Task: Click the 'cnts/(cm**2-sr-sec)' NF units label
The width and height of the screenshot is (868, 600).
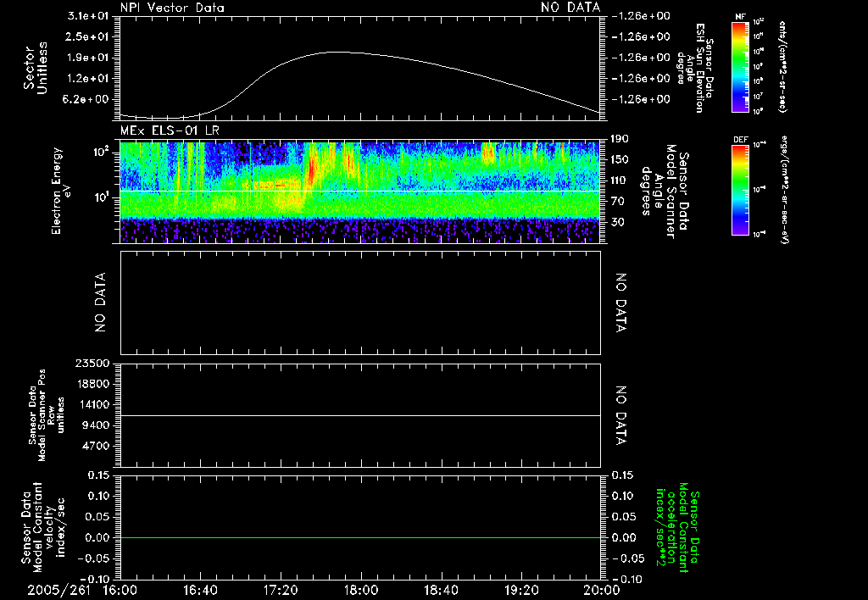Action: click(782, 67)
